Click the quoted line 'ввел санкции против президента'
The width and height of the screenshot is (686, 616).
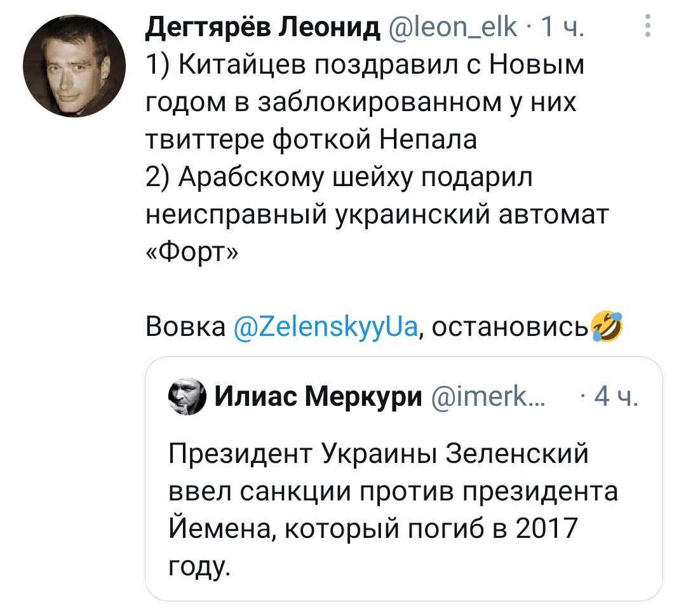[x=394, y=492]
